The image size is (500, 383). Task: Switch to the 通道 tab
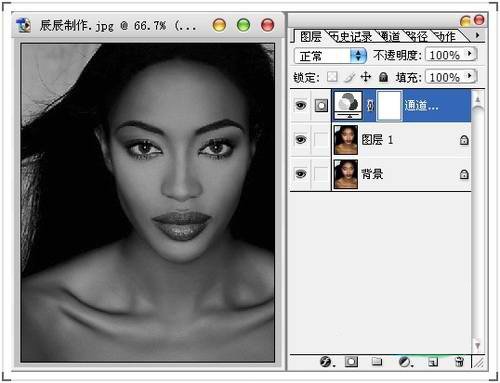[x=390, y=36]
